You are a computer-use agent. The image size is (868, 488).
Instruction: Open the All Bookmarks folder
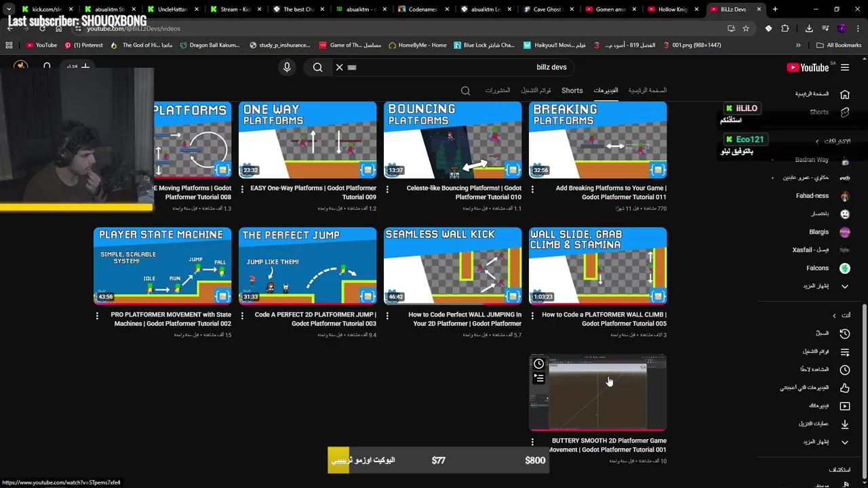pyautogui.click(x=839, y=45)
